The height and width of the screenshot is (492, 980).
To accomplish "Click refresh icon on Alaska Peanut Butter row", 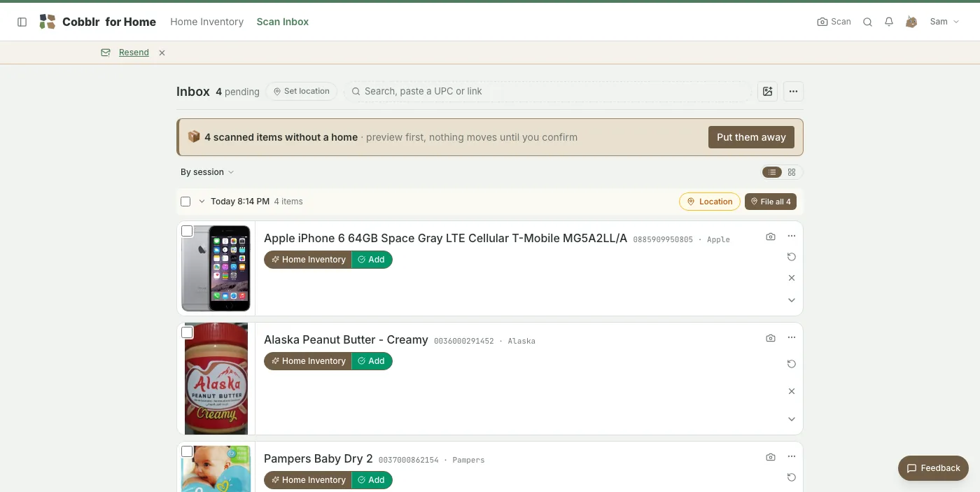I will [792, 364].
